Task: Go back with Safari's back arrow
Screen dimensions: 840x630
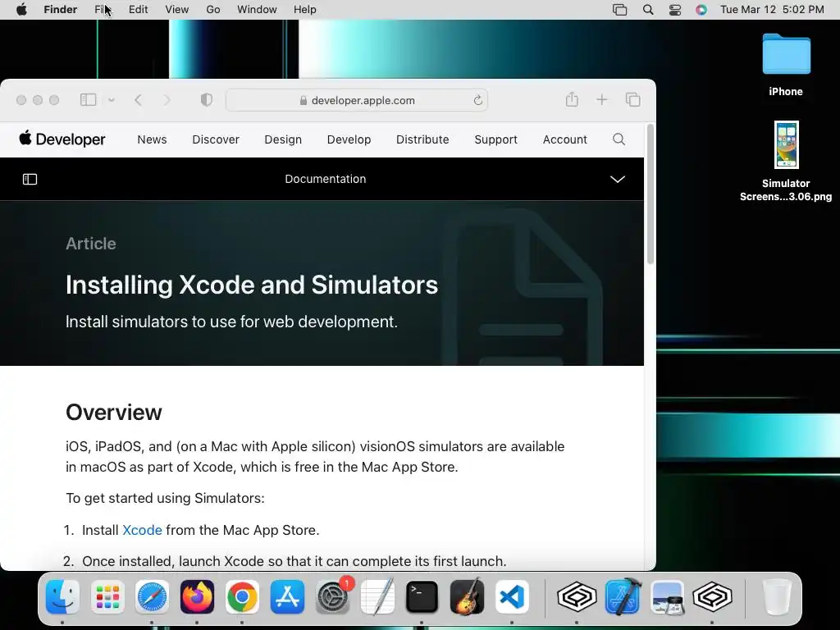Action: coord(138,99)
